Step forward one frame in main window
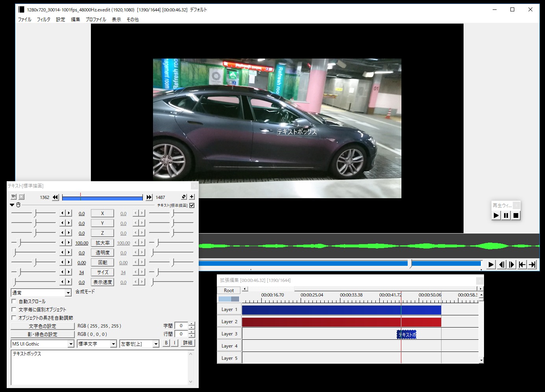Screen dimensions: 545x392 512,265
